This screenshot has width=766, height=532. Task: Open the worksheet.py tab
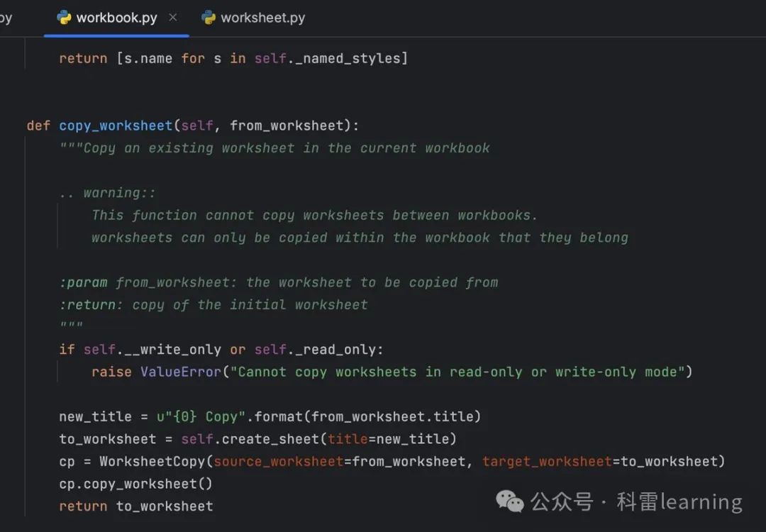pyautogui.click(x=253, y=18)
